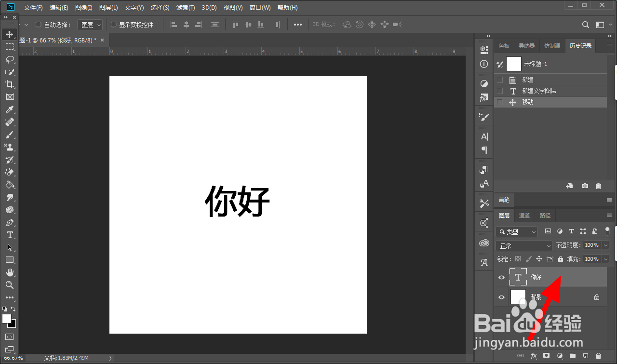Swap foreground and background colors
This screenshot has width=617, height=364.
13,309
